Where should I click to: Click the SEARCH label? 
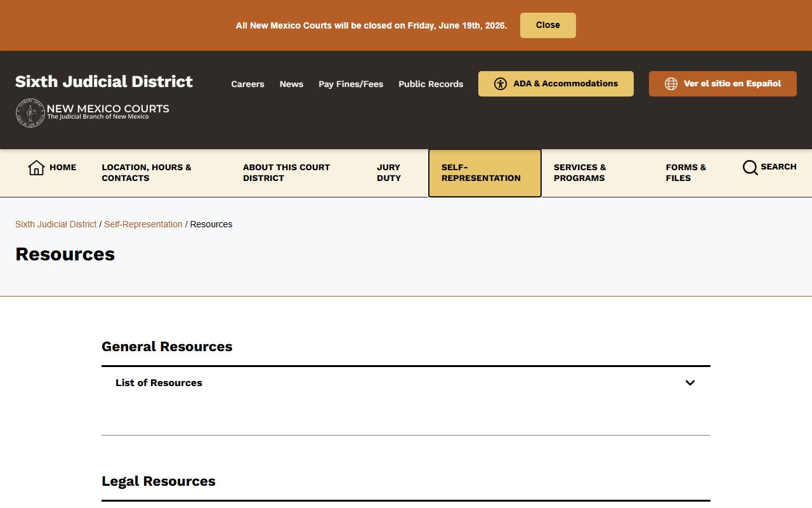tap(778, 167)
